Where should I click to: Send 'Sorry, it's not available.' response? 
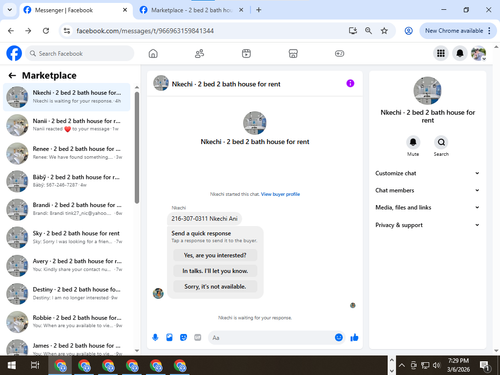point(215,287)
